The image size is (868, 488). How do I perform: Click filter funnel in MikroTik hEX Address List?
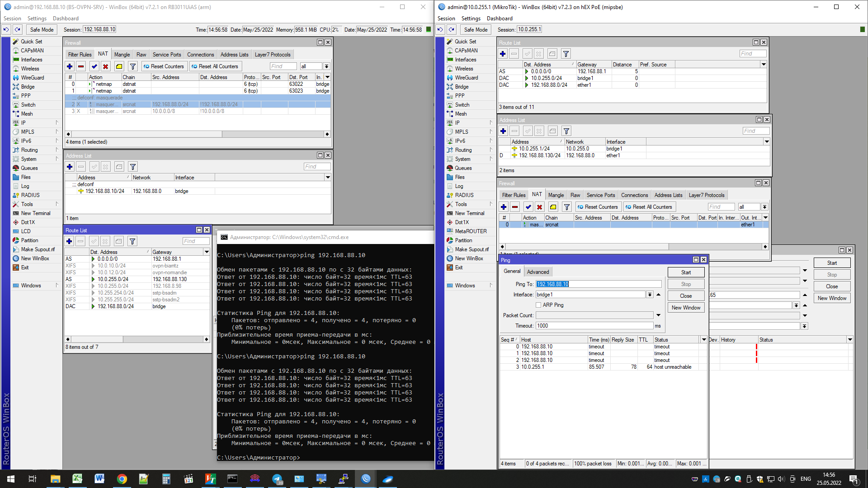click(x=566, y=131)
